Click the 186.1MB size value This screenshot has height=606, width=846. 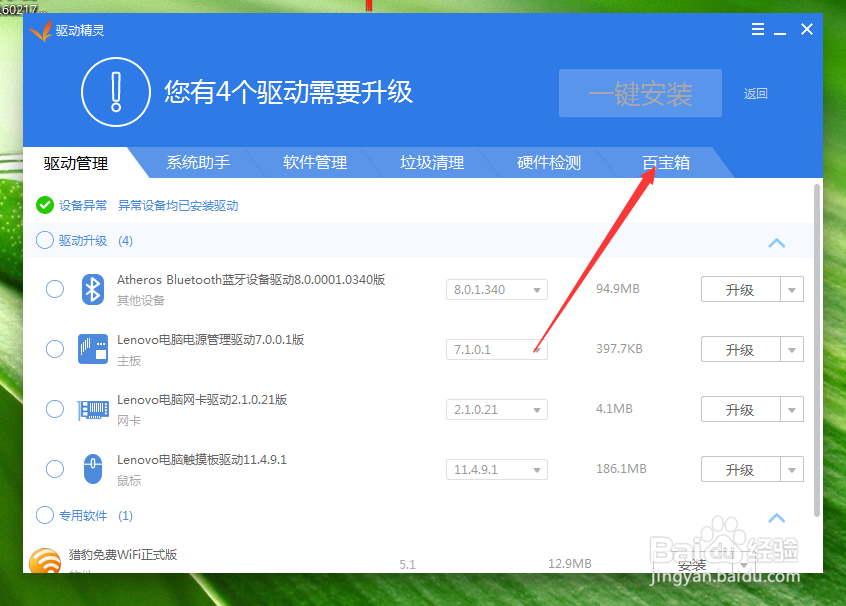coord(621,468)
